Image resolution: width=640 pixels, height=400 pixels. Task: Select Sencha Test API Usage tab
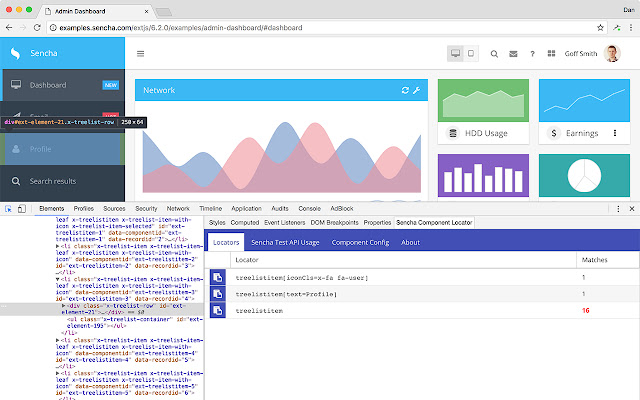[x=285, y=242]
